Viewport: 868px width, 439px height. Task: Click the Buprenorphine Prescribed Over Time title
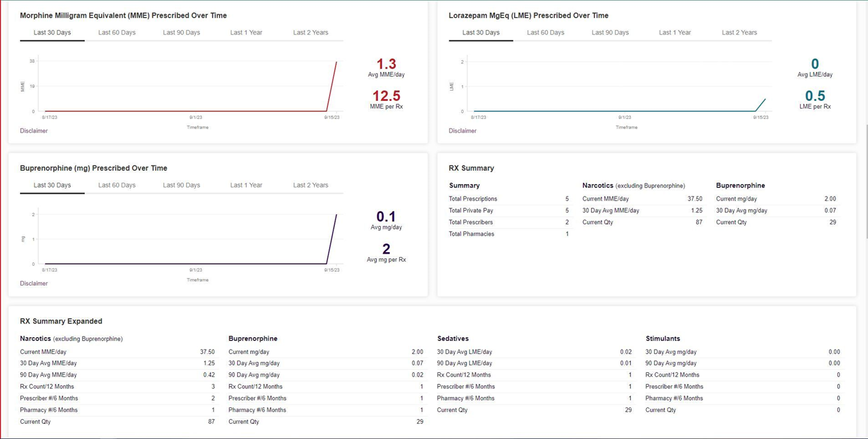93,168
